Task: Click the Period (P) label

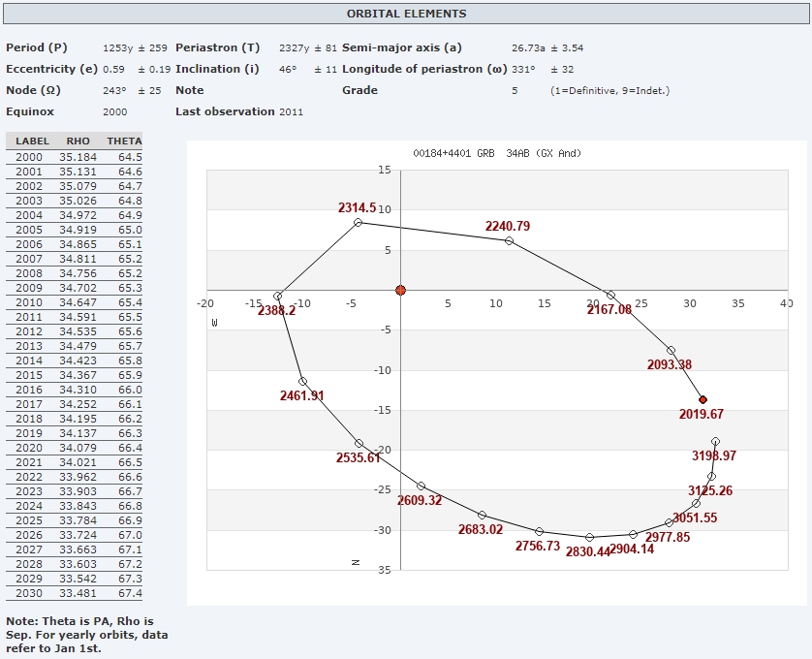Action: (x=37, y=47)
